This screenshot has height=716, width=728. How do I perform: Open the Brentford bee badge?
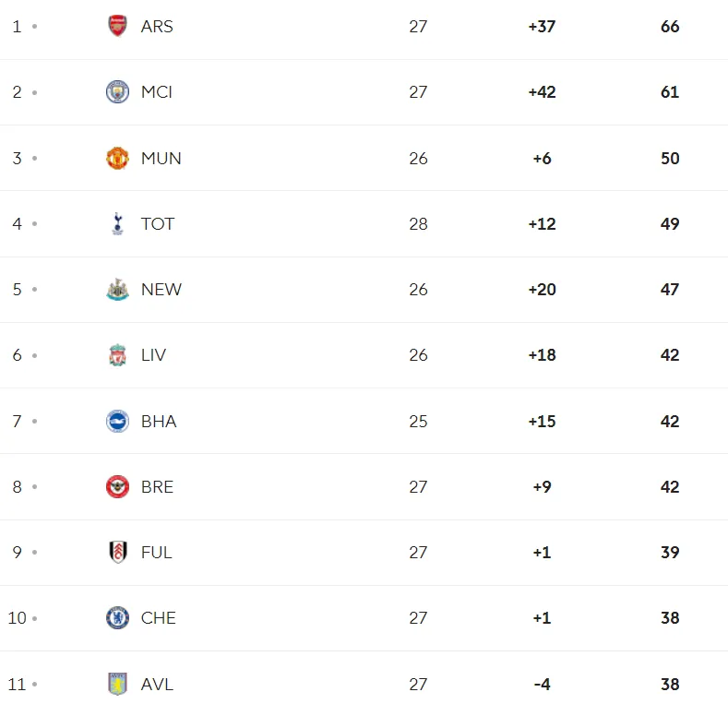[117, 486]
